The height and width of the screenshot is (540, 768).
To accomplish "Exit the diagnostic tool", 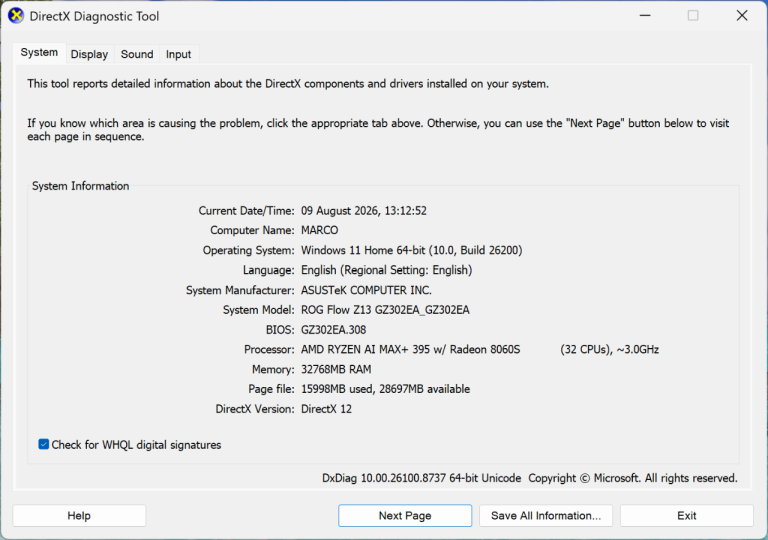I will point(687,515).
